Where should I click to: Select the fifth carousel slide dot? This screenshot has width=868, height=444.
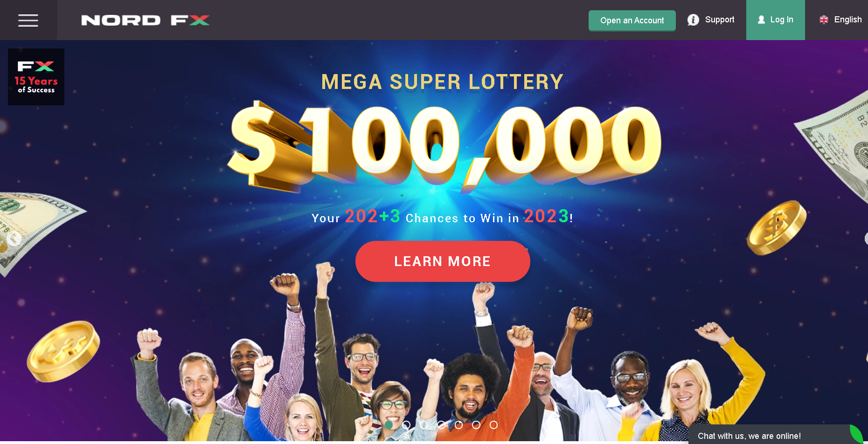(459, 425)
